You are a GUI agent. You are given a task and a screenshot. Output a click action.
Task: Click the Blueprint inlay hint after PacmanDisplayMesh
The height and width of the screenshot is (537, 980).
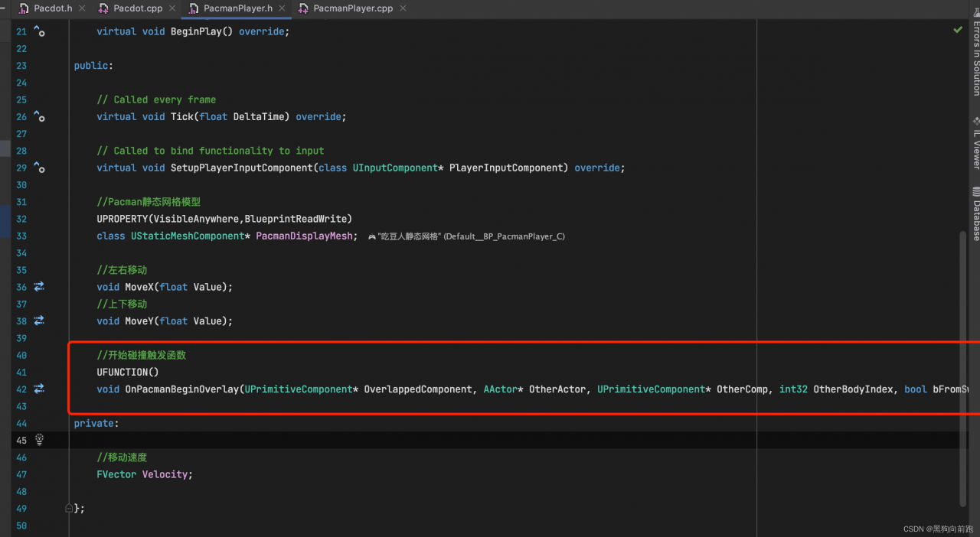point(466,236)
